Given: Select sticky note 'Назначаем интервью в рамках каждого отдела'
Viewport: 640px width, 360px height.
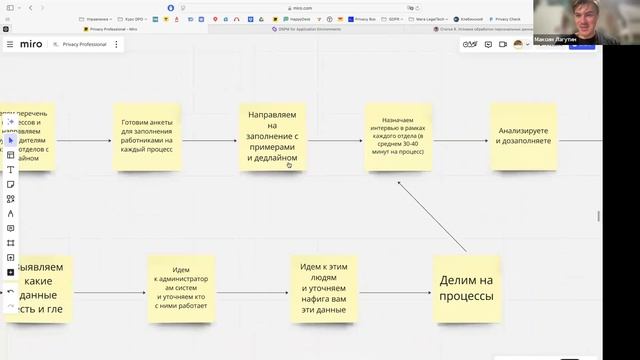Looking at the screenshot, I should (398, 137).
